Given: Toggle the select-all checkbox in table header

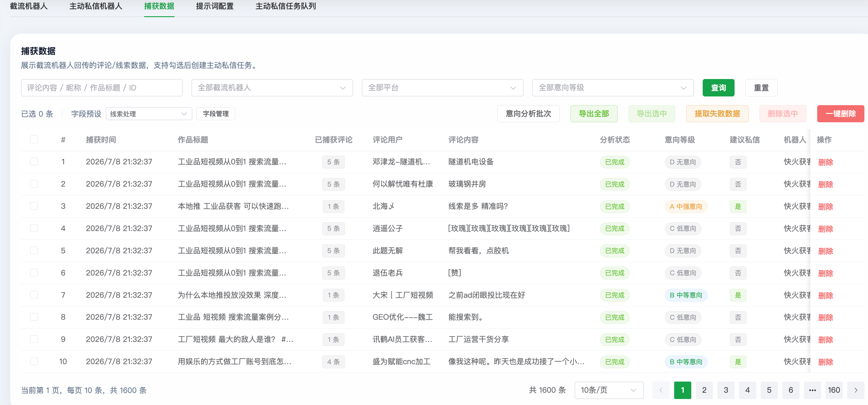Looking at the screenshot, I should tap(34, 139).
